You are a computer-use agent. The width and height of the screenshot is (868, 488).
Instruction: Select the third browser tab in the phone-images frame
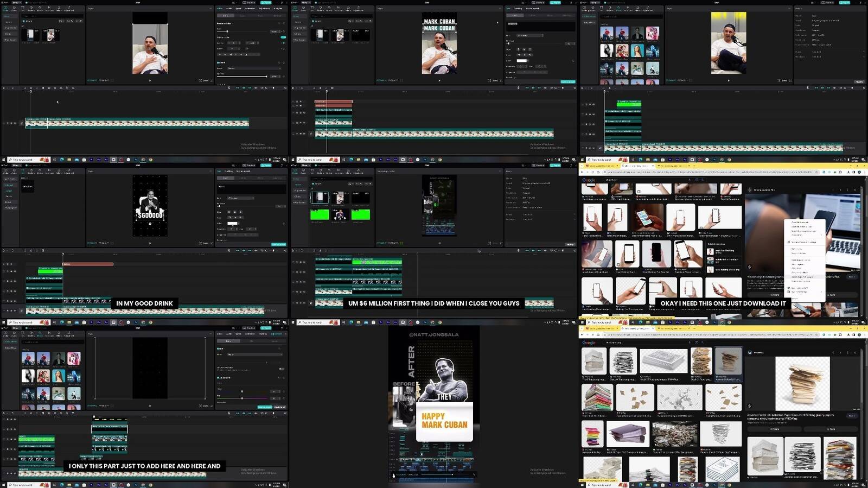tap(674, 166)
